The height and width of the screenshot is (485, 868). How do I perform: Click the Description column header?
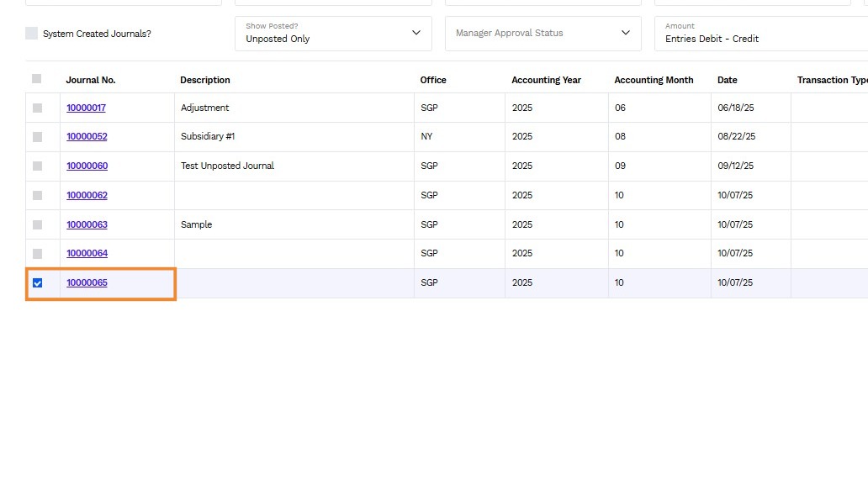[205, 80]
